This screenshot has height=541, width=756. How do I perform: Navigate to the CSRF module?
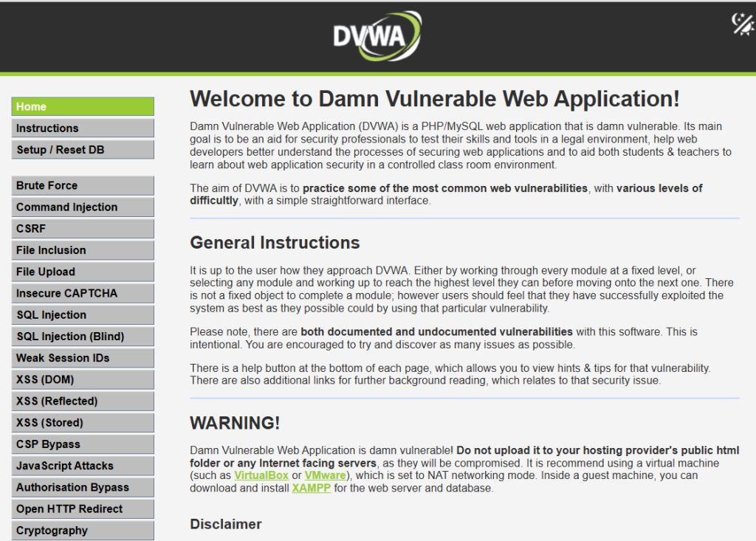point(83,229)
